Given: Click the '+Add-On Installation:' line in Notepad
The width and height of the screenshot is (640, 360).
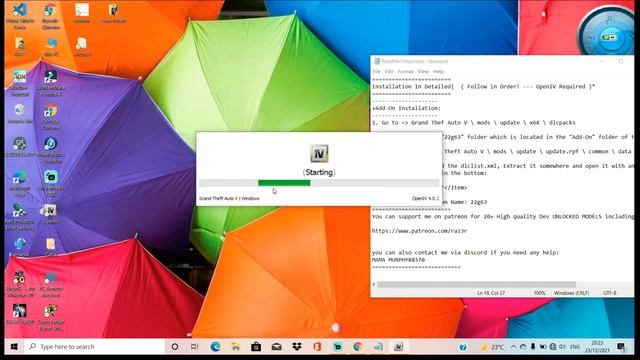Looking at the screenshot, I should coord(406,108).
